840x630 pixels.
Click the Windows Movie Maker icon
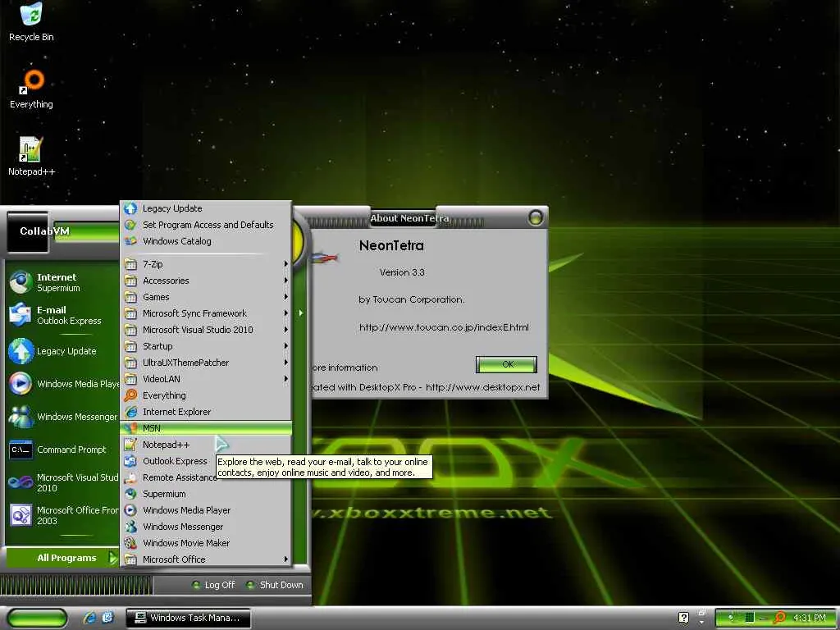click(x=130, y=543)
